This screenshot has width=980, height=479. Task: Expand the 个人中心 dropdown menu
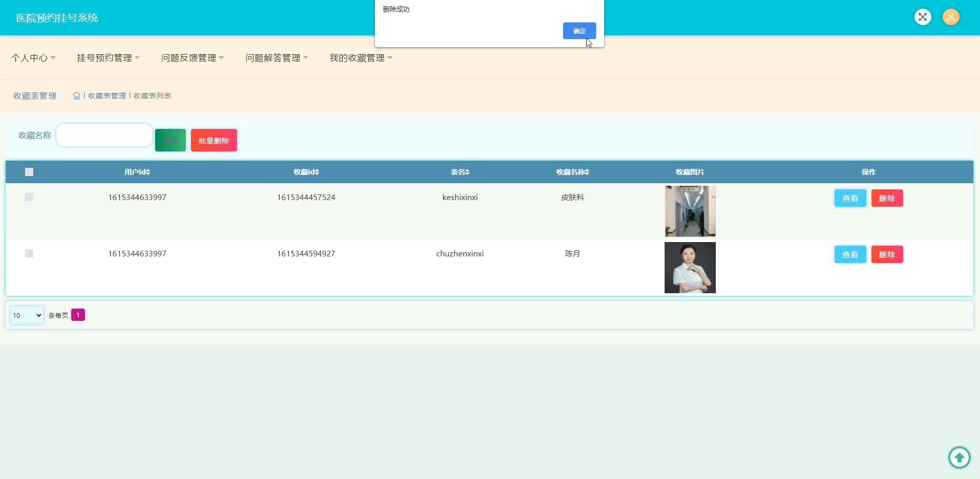point(33,58)
